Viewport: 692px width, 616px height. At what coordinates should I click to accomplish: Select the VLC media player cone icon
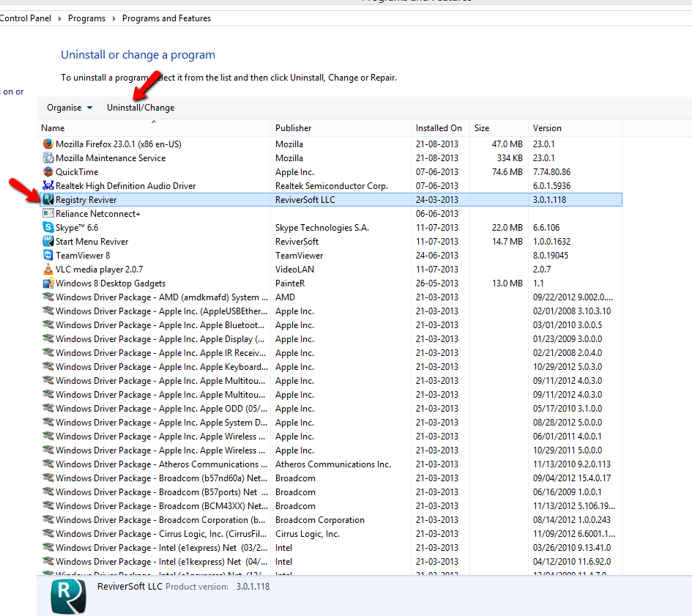[x=48, y=270]
